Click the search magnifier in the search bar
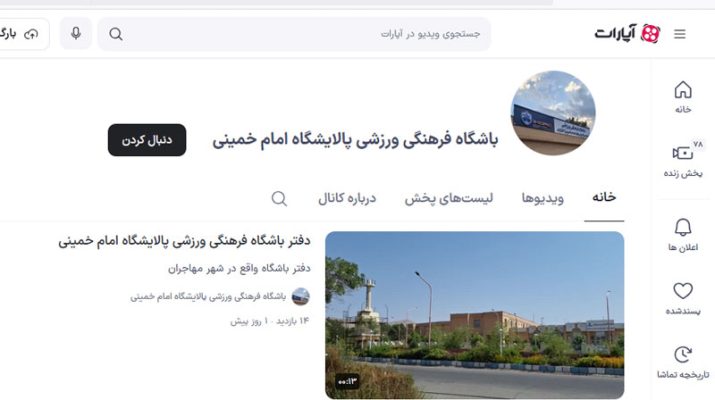715x400 pixels. 116,34
